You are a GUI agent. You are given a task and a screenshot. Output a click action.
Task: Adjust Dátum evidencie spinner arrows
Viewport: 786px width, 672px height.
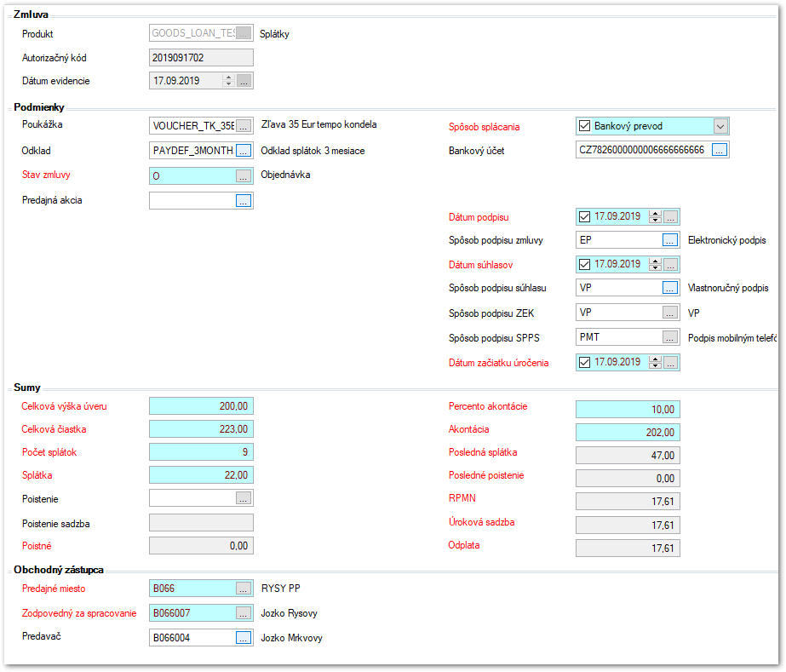[x=229, y=81]
